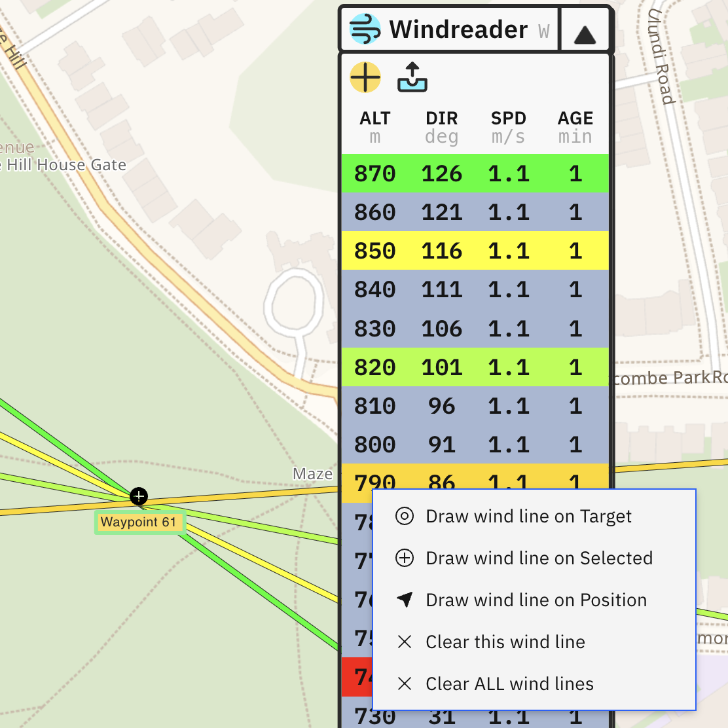Click the upload export icon
Screen dimensions: 728x728
point(412,77)
